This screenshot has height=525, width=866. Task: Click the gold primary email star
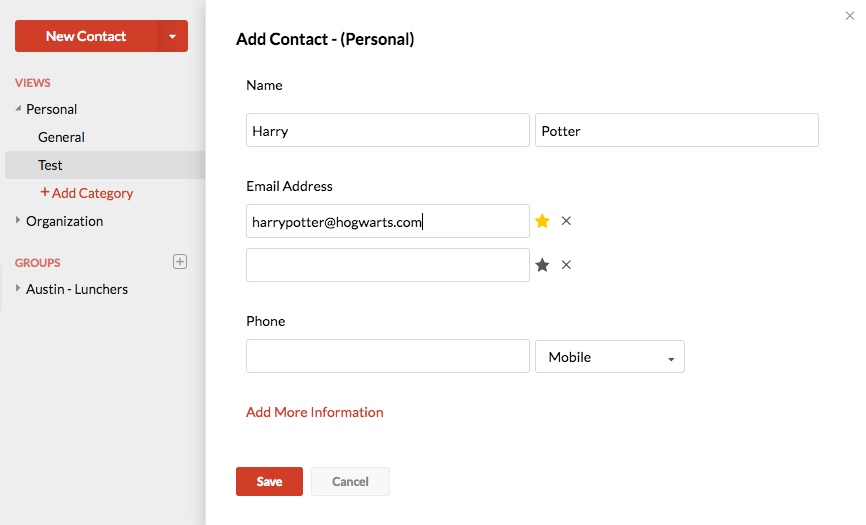pyautogui.click(x=542, y=221)
